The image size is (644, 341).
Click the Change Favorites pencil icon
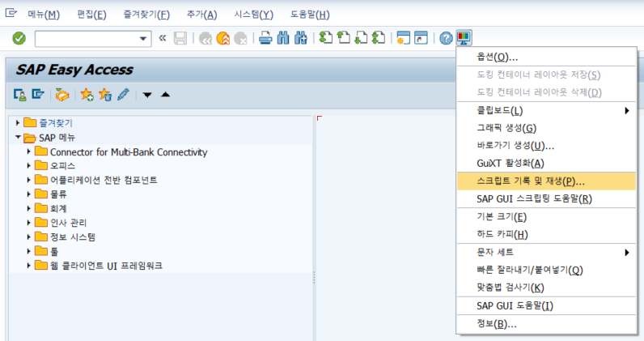click(x=123, y=95)
